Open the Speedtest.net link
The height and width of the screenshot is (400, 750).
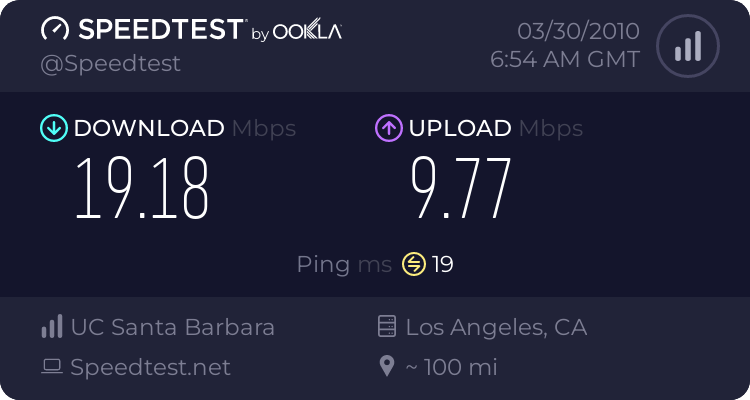click(150, 367)
